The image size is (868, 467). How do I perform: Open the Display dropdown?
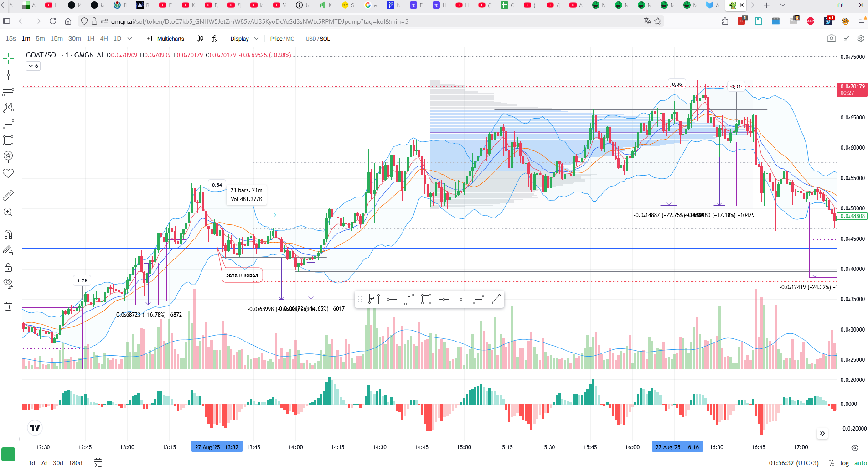[244, 39]
